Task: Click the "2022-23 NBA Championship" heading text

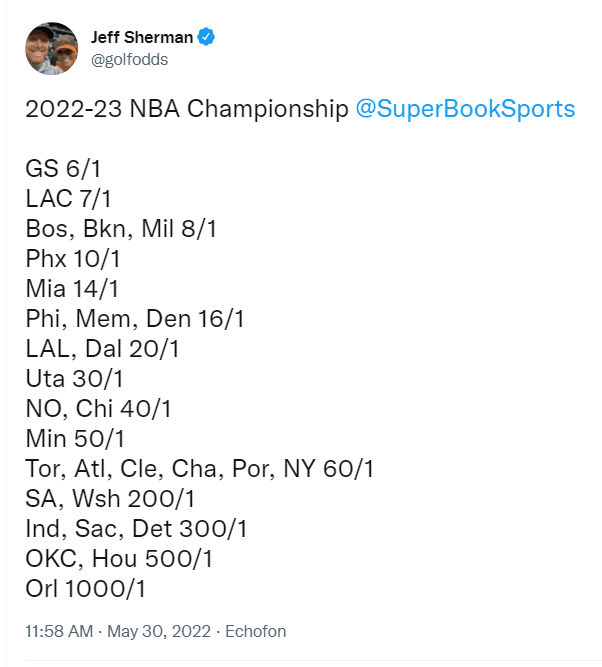Action: [x=187, y=108]
